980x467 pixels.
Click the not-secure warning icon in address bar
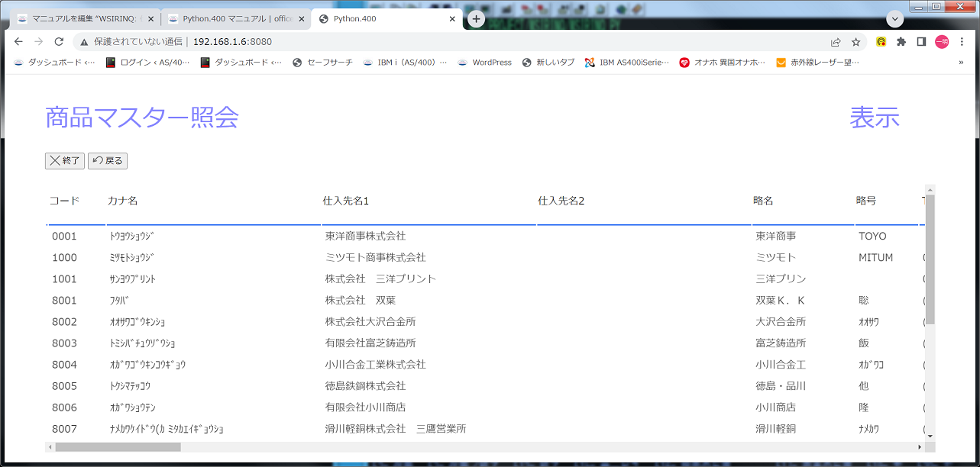click(84, 42)
